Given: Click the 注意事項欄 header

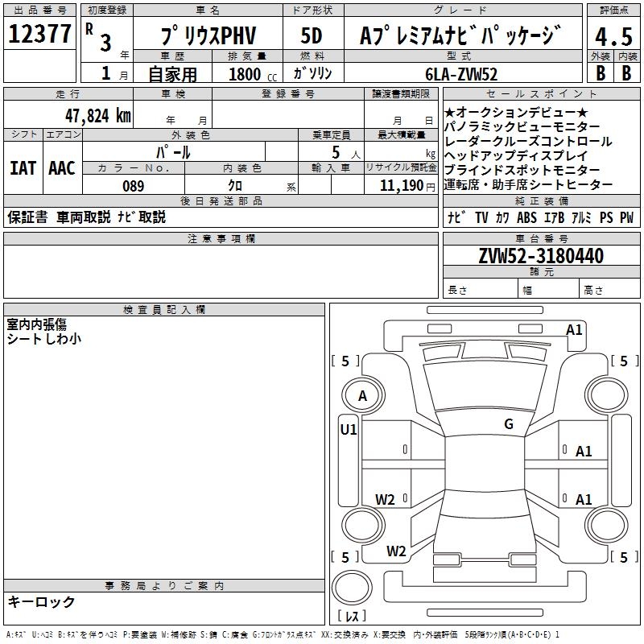Looking at the screenshot, I should point(221,238).
